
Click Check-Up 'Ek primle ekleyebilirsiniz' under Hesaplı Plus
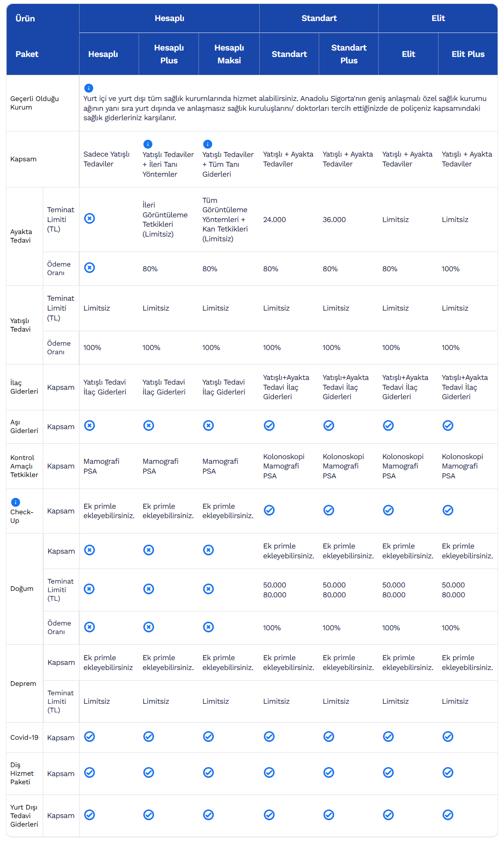pyautogui.click(x=168, y=511)
